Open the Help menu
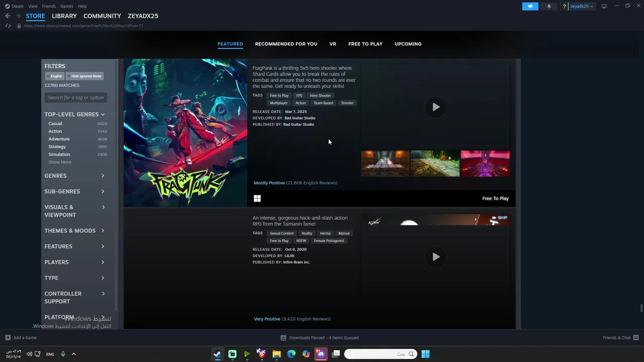Viewport: 644px width, 362px height. [82, 6]
